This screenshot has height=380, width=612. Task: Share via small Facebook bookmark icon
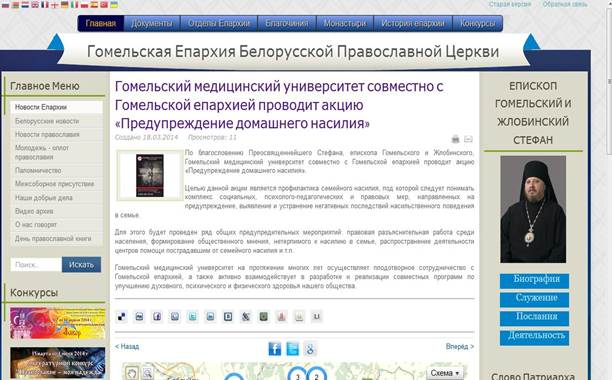pos(157,317)
